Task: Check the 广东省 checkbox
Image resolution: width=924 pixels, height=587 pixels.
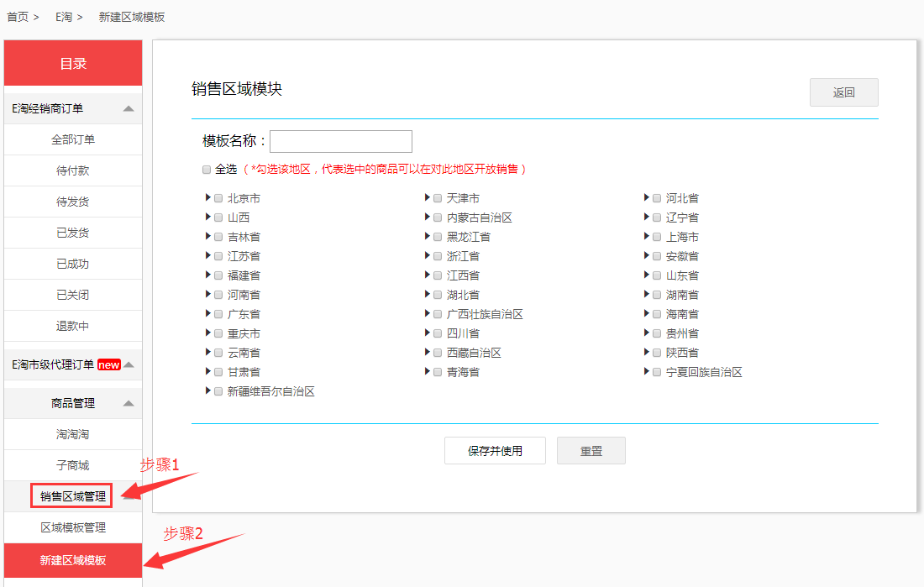Action: (218, 315)
